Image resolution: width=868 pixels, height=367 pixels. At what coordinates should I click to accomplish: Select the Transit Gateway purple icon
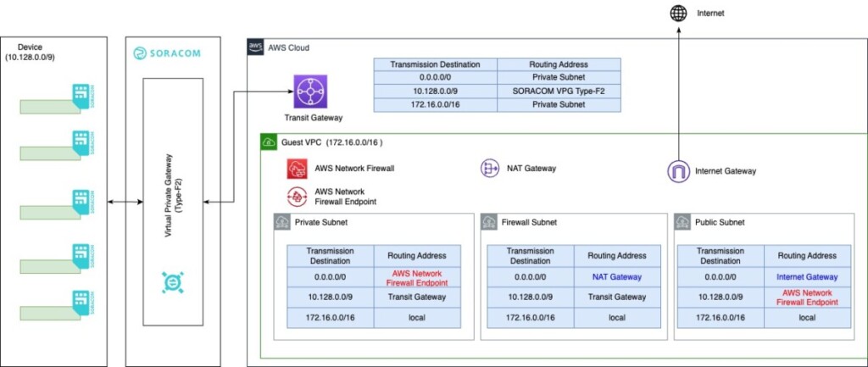[310, 92]
